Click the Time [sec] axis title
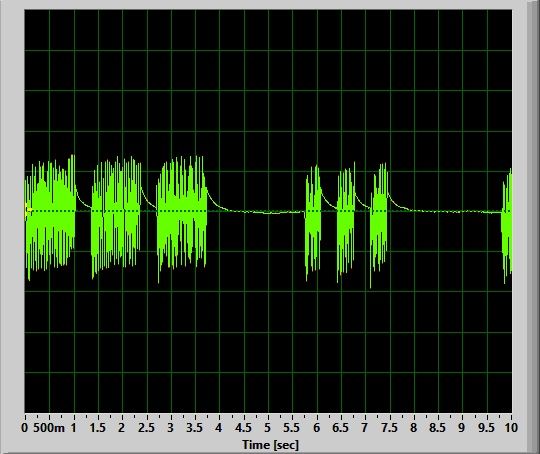Screen dimensions: 540x454 coord(270,445)
